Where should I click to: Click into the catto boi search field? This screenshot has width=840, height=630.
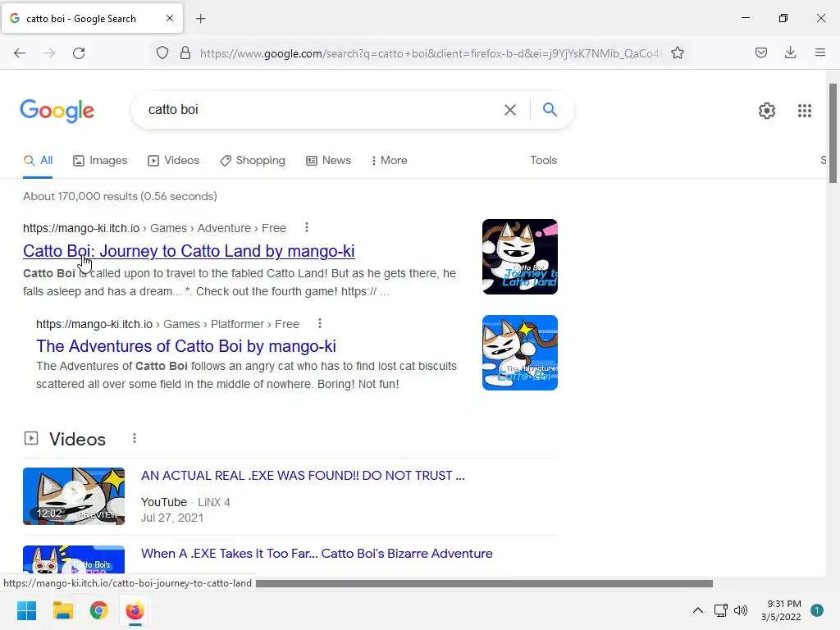click(x=322, y=110)
